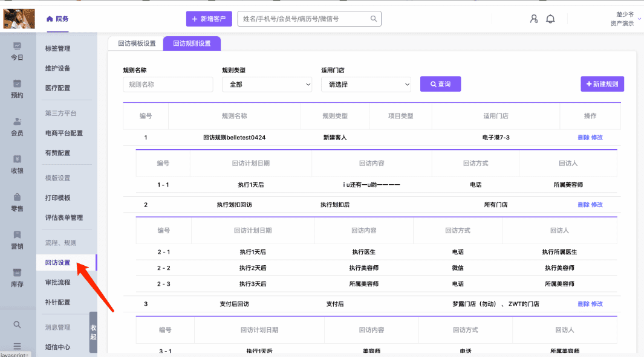The height and width of the screenshot is (357, 644).
Task: Open the 库存 inventory icon
Action: coord(18,273)
